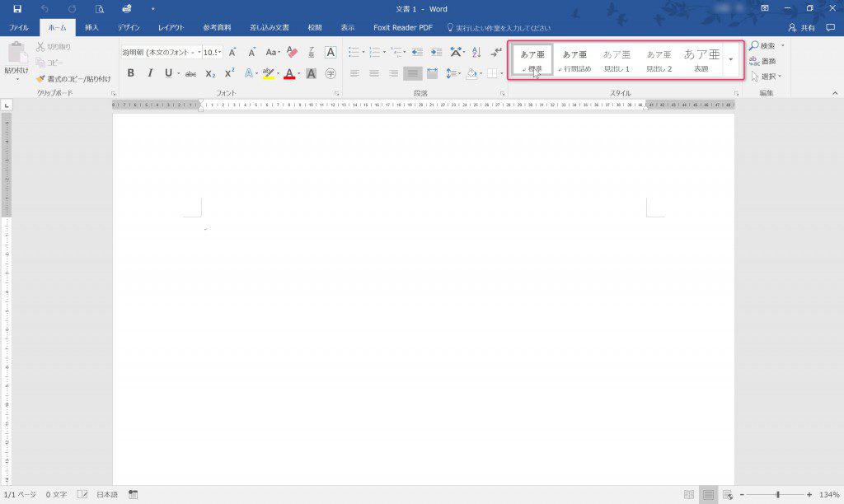This screenshot has height=504, width=844.
Task: Switch to the レイアウト tab
Action: point(171,27)
